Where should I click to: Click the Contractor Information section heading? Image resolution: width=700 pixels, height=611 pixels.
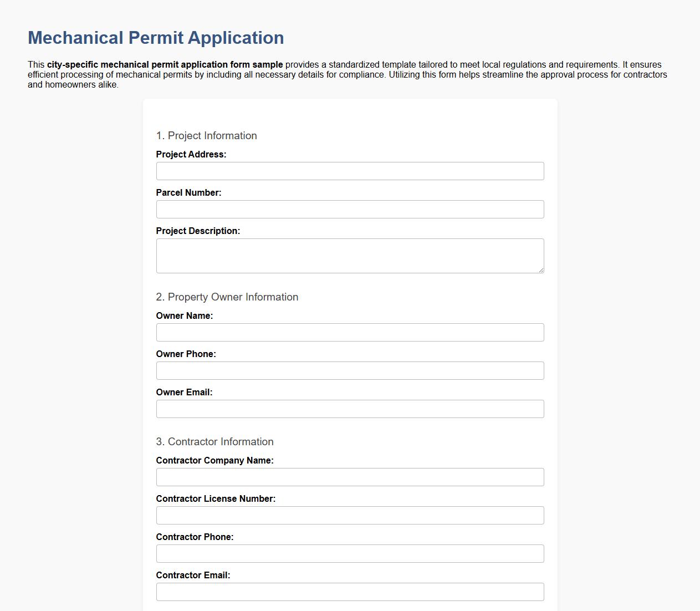point(215,441)
